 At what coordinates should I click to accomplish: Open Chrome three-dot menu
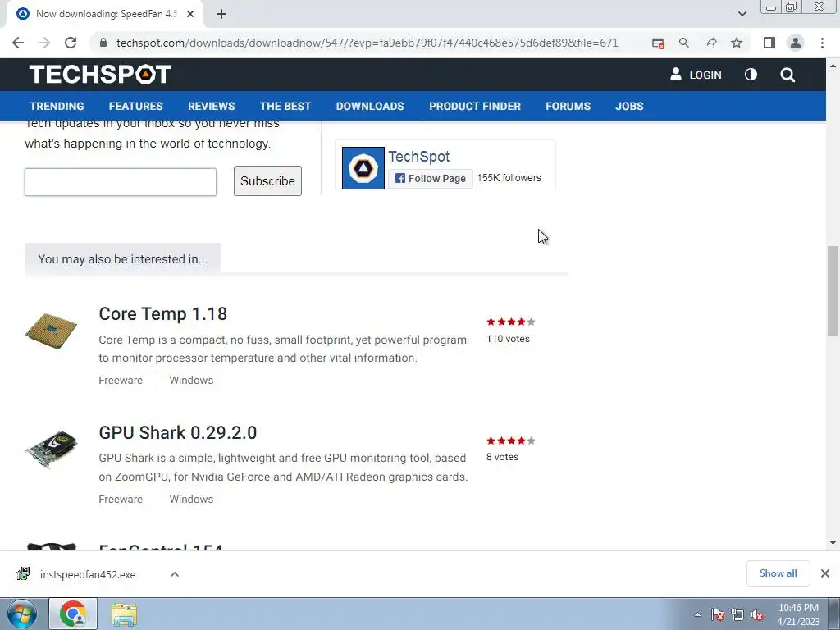[x=822, y=43]
